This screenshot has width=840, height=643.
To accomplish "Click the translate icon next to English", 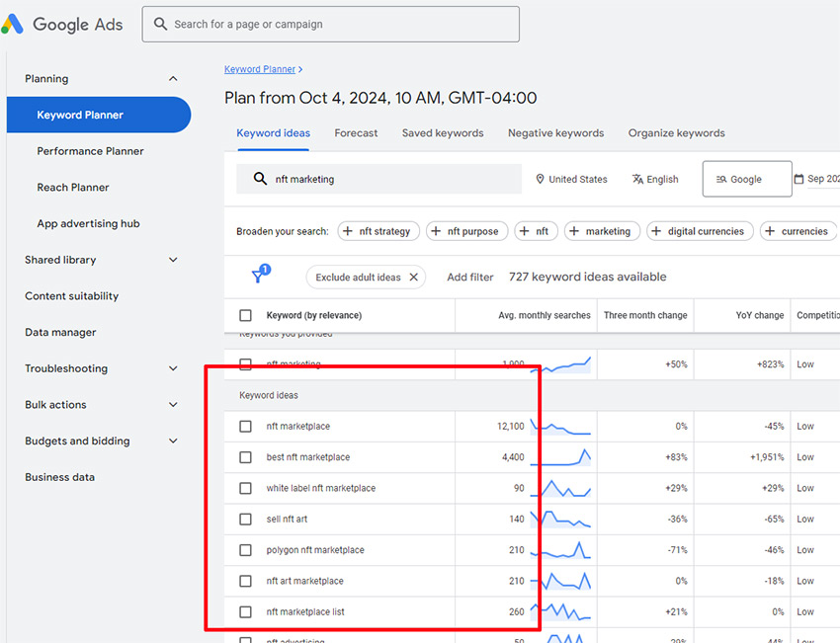I will click(637, 179).
